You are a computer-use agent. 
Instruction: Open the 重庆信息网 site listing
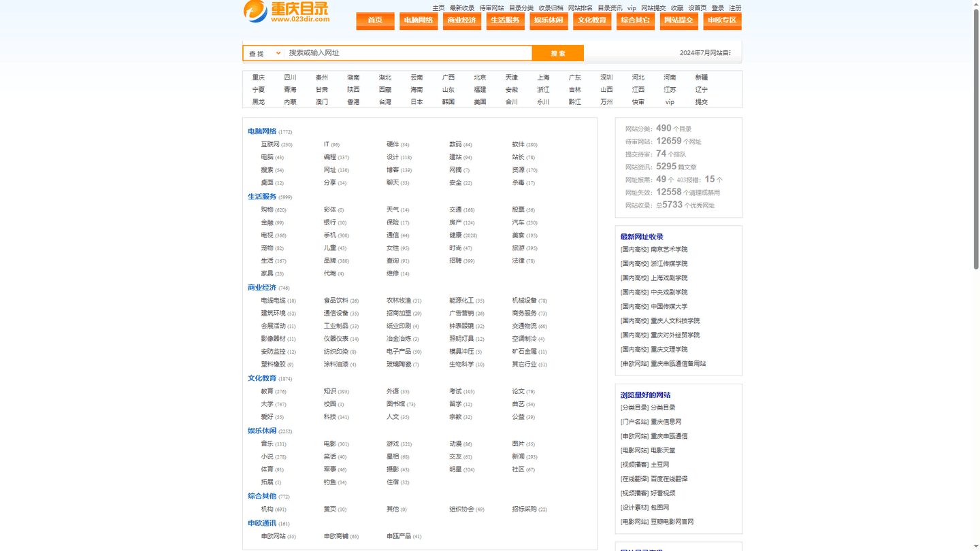tap(666, 422)
